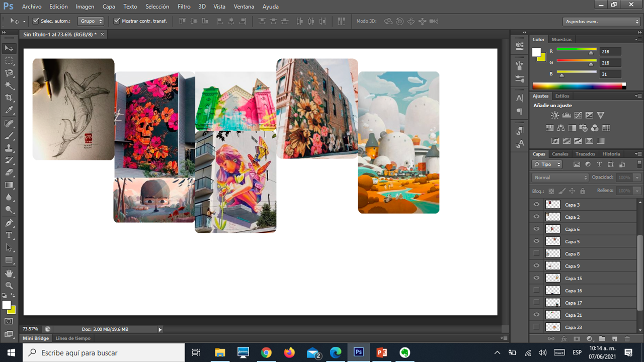Viewport: 644px width, 362px height.
Task: Open the Capas panel options menu
Action: [638, 154]
